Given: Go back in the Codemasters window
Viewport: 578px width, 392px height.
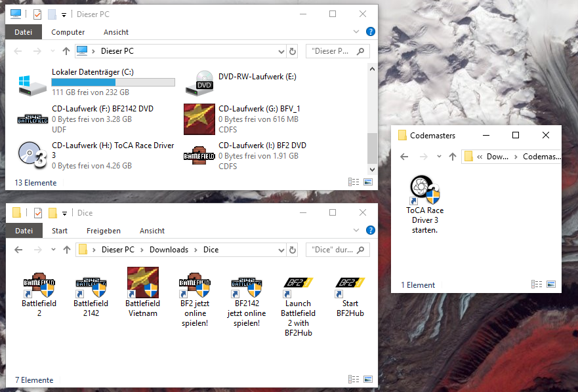Looking at the screenshot, I should click(404, 157).
